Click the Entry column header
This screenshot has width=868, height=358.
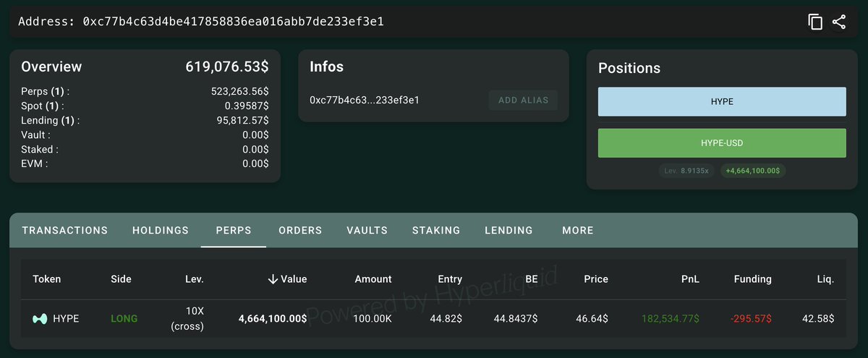click(450, 279)
